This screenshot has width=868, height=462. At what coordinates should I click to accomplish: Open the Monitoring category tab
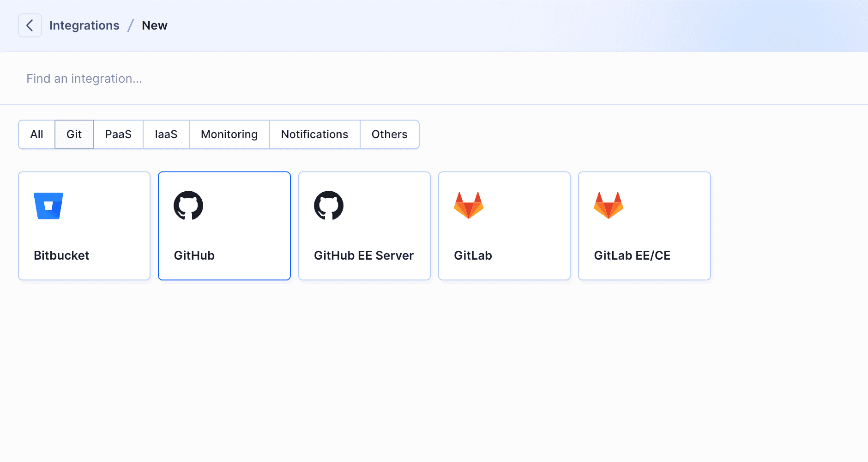[229, 134]
